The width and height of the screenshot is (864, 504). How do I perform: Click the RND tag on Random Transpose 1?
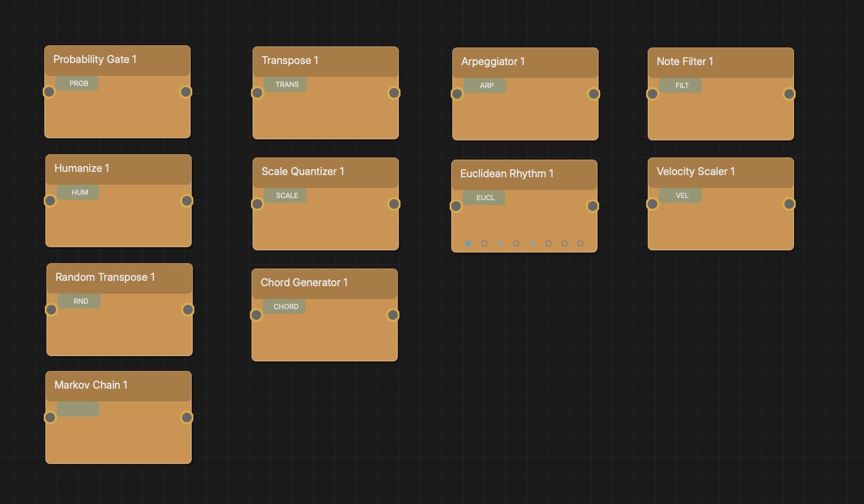[79, 301]
